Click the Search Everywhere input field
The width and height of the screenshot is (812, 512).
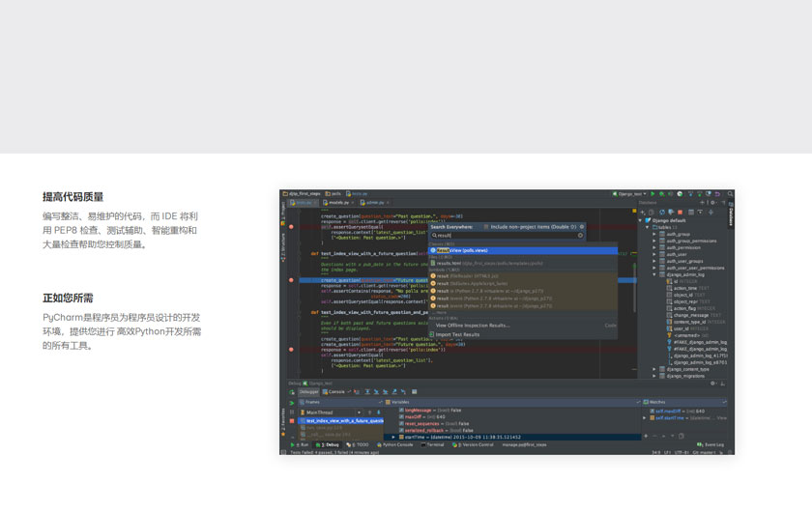pos(507,235)
